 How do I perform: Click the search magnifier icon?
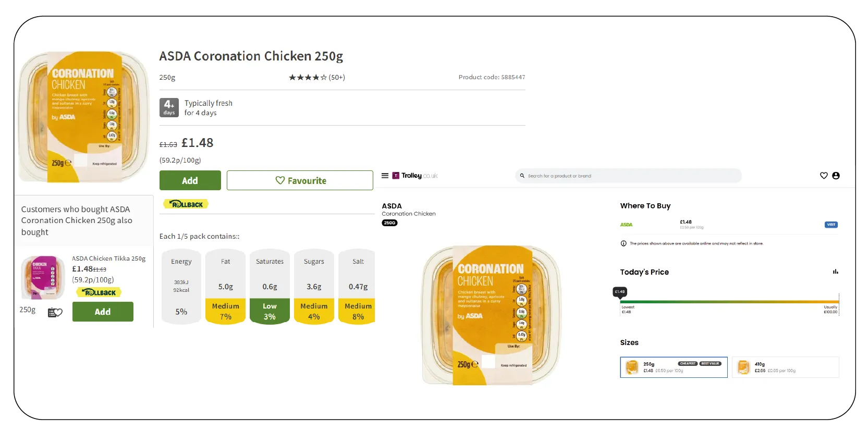522,176
